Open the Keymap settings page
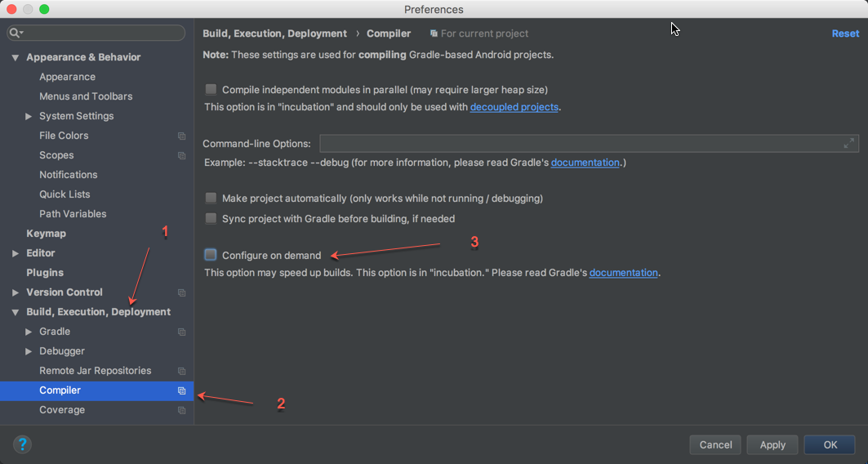The height and width of the screenshot is (464, 868). [46, 234]
